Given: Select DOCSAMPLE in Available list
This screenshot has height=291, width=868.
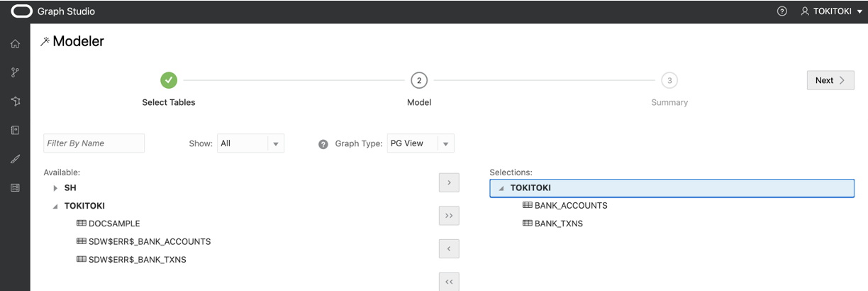Looking at the screenshot, I should pyautogui.click(x=114, y=224).
